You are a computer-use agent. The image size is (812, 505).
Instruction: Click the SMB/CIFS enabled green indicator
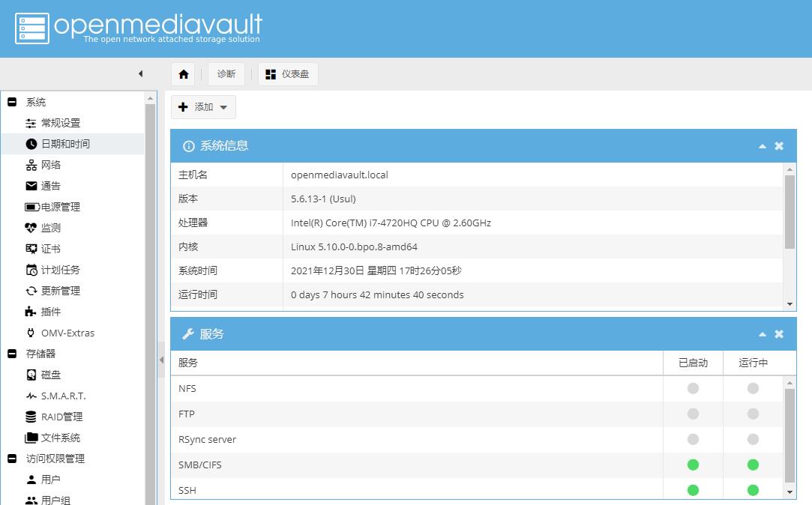pyautogui.click(x=693, y=465)
